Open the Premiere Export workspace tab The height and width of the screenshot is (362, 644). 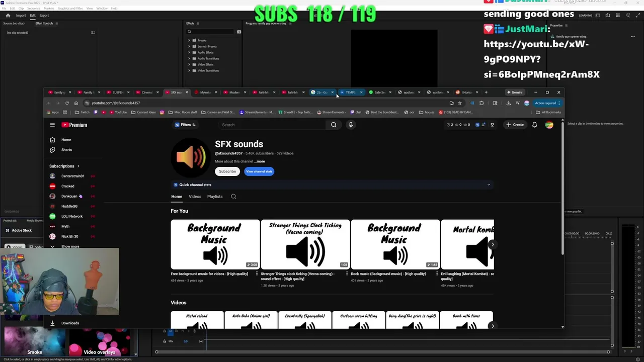tap(44, 16)
